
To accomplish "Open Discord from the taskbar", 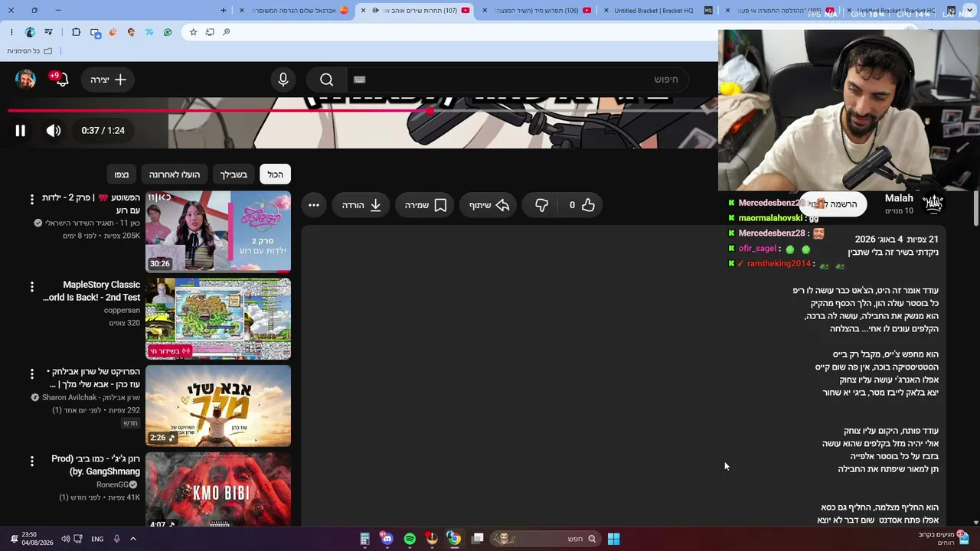I will pyautogui.click(x=387, y=539).
